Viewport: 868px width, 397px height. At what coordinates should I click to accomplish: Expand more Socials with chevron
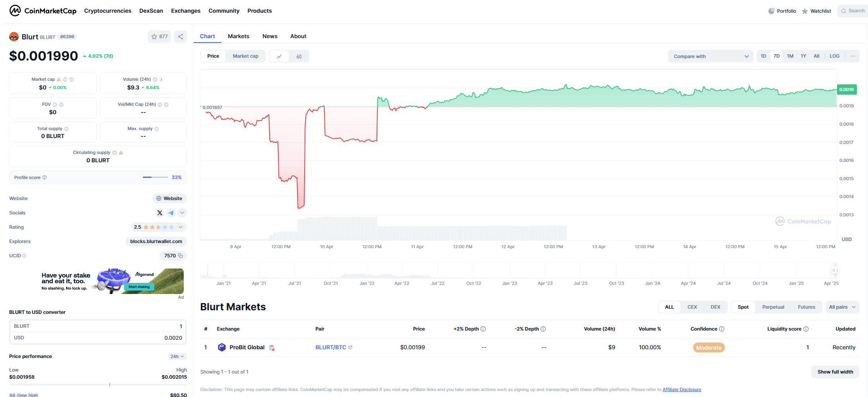coord(182,213)
